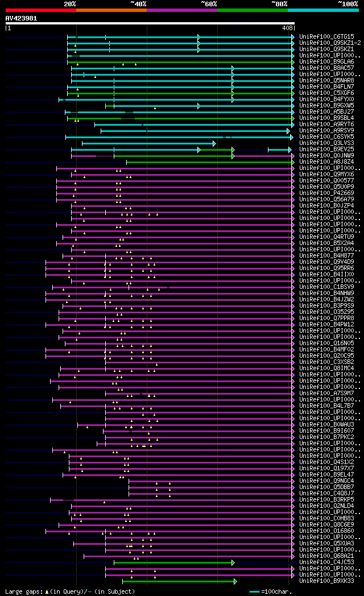
Task: Click the cyan alignment bar for UniRef100_A9RSV9
Action: (195, 131)
